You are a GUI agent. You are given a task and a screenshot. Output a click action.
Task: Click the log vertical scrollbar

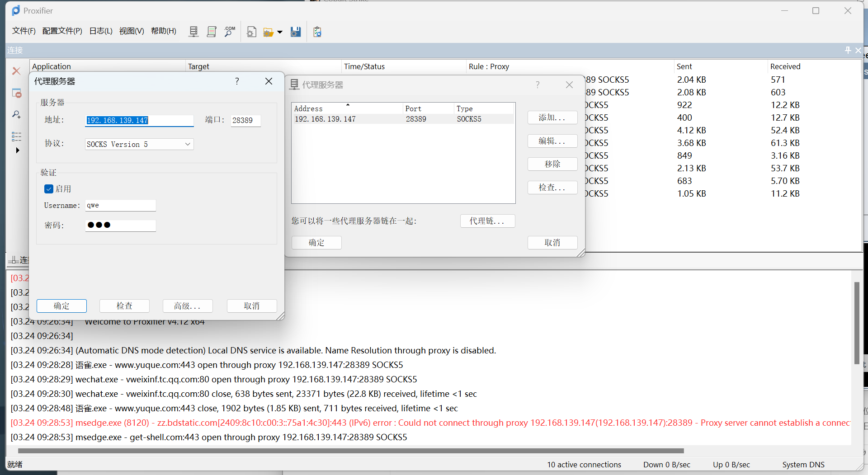857,323
